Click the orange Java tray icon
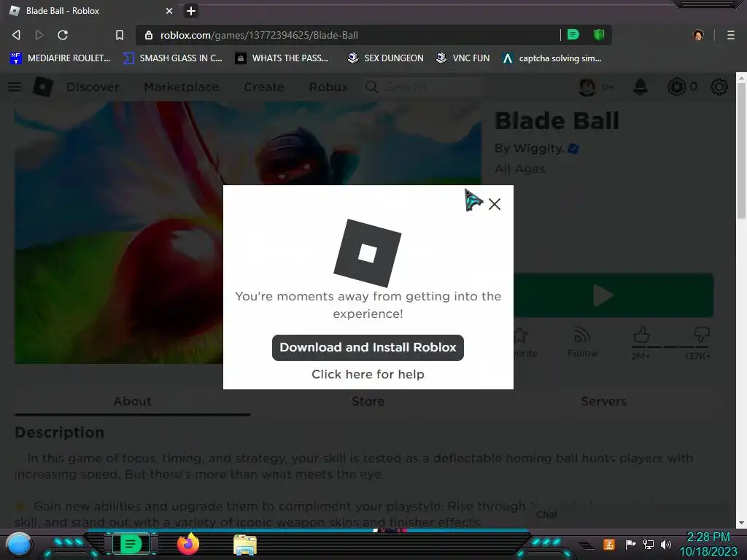 tap(609, 544)
